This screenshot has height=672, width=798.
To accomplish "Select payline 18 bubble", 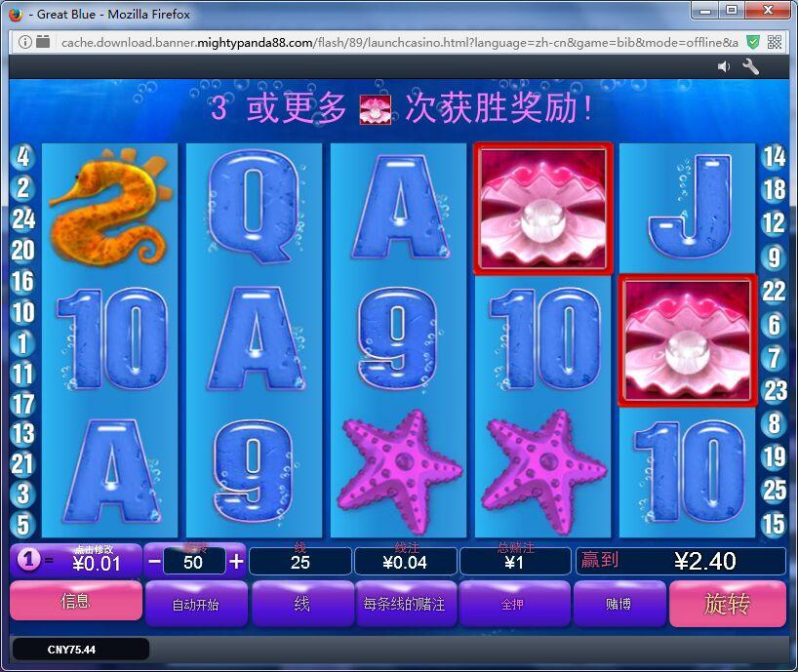I will tap(774, 190).
